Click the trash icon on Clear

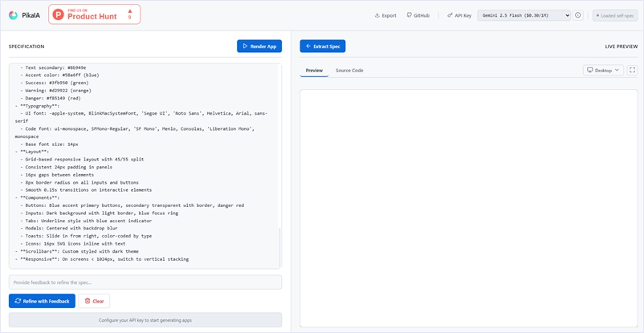coord(88,301)
